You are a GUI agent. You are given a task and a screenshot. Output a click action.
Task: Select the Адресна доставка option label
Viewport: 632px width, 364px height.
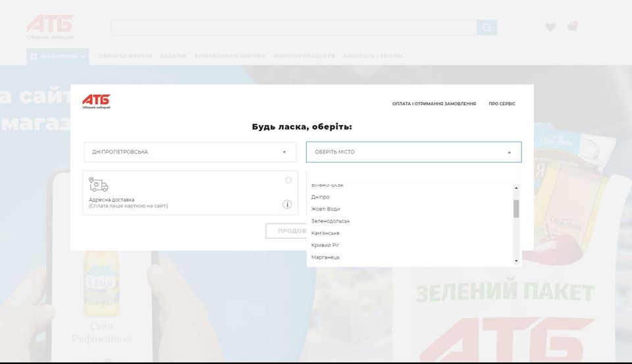point(112,199)
